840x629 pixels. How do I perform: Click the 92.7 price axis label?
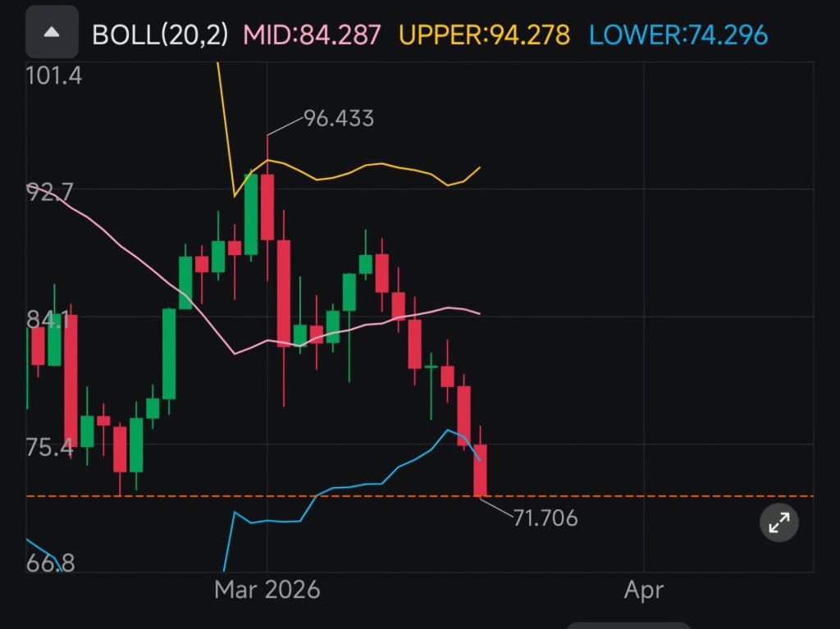[49, 192]
